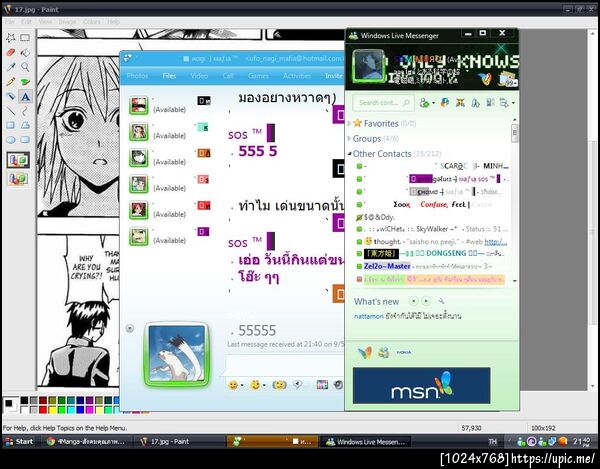Click Call in the conversation toolbar
600x469 pixels.
click(x=228, y=76)
